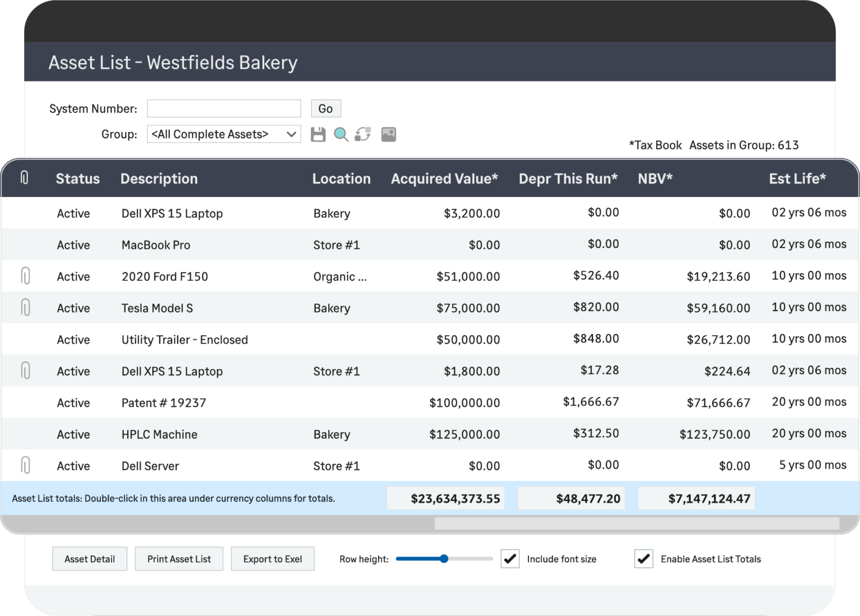
Task: Uncheck the Include font size checkbox
Action: 510,558
